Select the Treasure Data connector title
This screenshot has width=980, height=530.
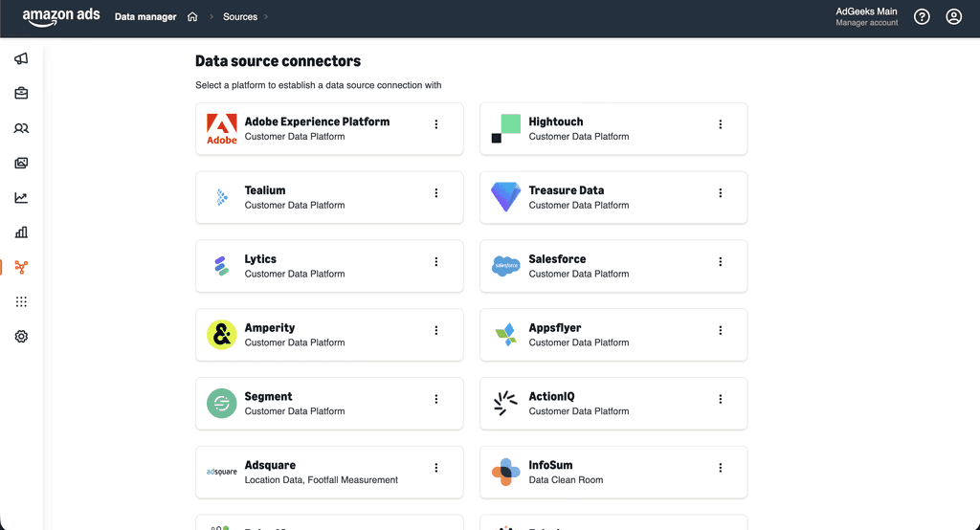point(567,190)
